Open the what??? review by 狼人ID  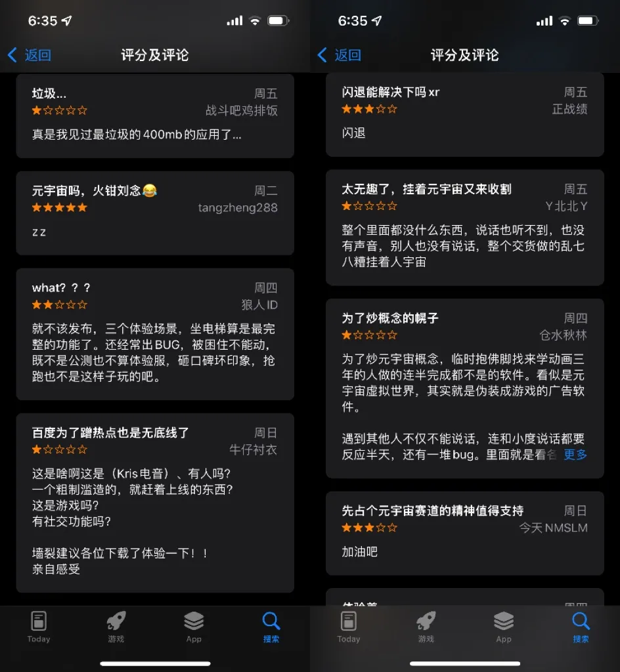pyautogui.click(x=155, y=334)
